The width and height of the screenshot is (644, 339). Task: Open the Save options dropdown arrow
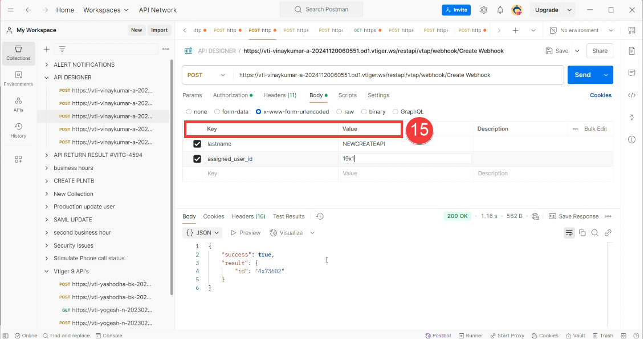coord(577,51)
